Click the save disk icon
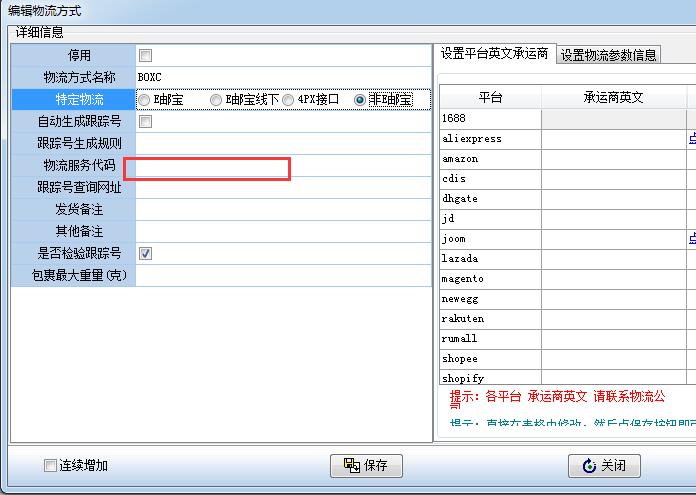The image size is (696, 495). 352,465
